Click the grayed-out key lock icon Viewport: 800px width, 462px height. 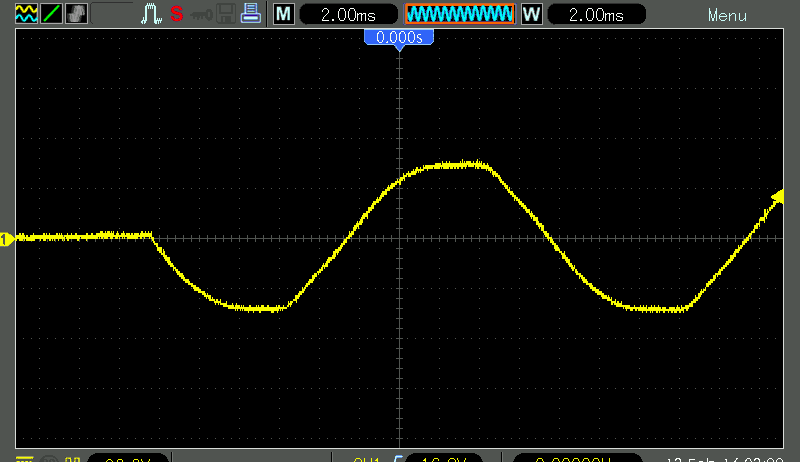coord(201,15)
